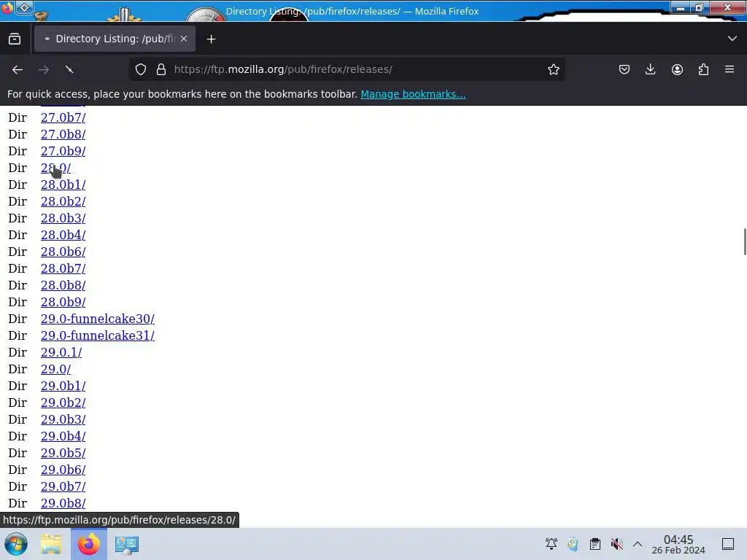Open window menu icon in titlebar
Viewport: 747px width, 560px height.
(7, 7)
